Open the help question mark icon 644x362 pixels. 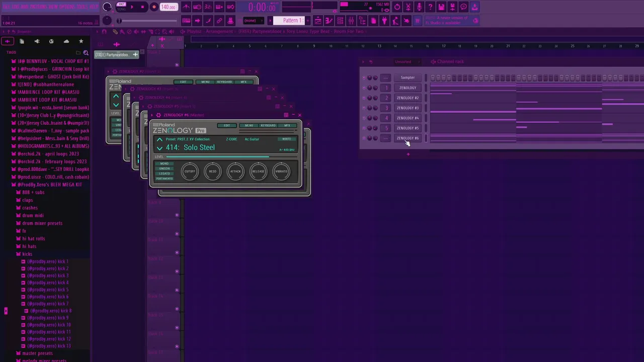430,7
